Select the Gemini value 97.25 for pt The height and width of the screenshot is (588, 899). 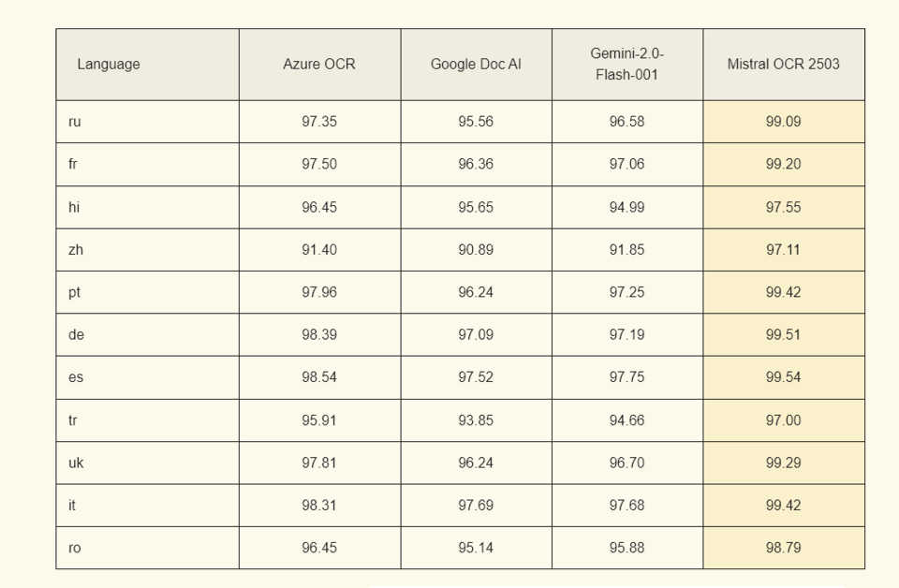point(626,292)
